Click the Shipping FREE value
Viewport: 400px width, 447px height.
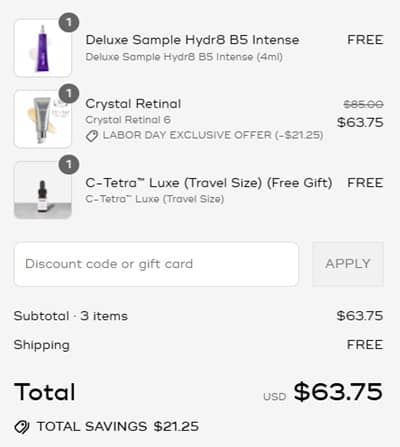pos(365,345)
